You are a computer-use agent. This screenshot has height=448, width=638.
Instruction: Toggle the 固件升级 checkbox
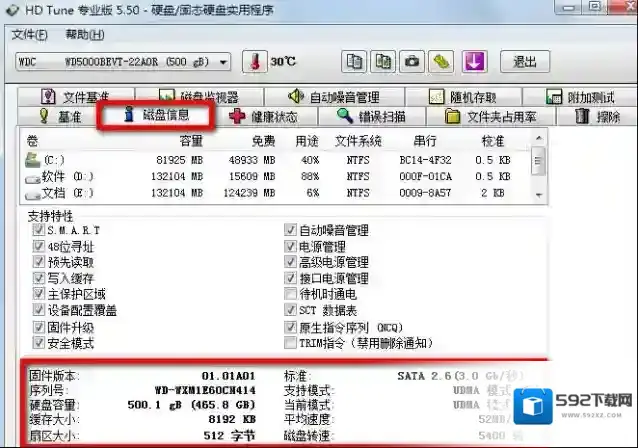[x=38, y=327]
